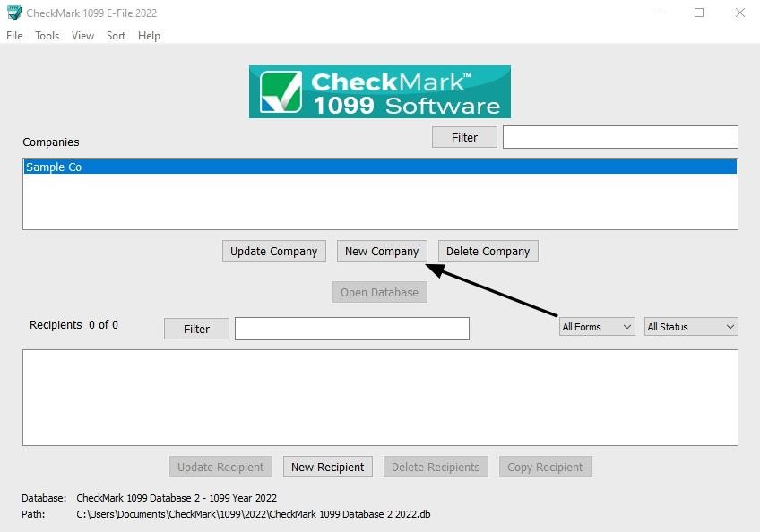760x532 pixels.
Task: Click the Copy Recipient button
Action: (x=545, y=467)
